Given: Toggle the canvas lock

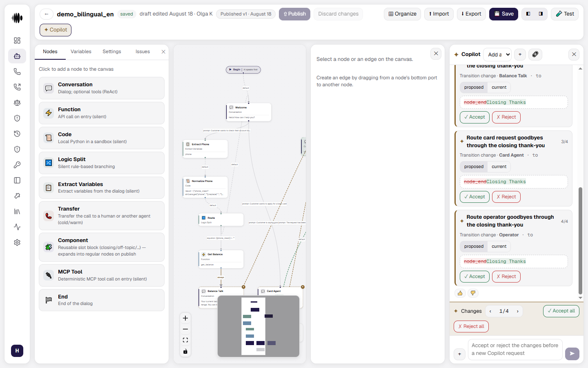Looking at the screenshot, I should point(185,351).
